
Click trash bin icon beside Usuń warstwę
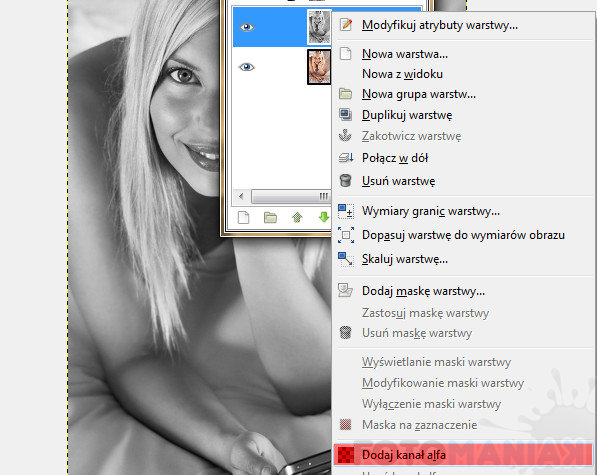[x=345, y=180]
